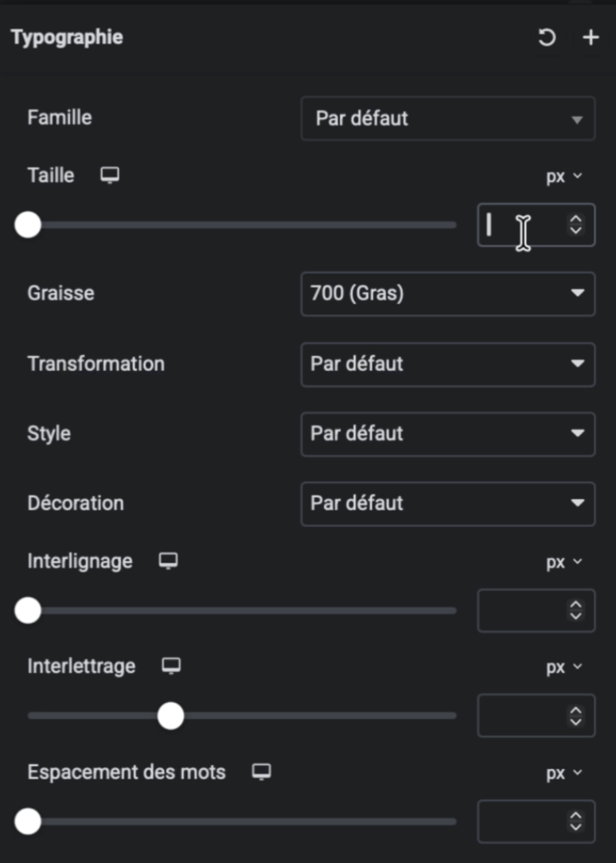Click the monitor icon next to Taille
This screenshot has height=863, width=616.
pos(109,175)
